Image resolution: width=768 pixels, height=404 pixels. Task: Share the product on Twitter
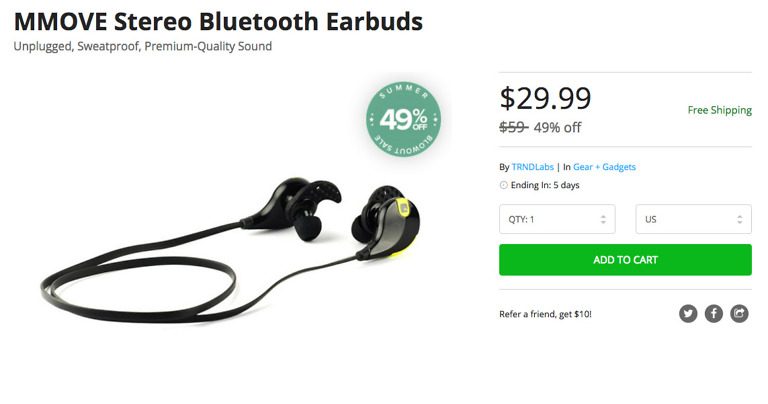[x=688, y=313]
